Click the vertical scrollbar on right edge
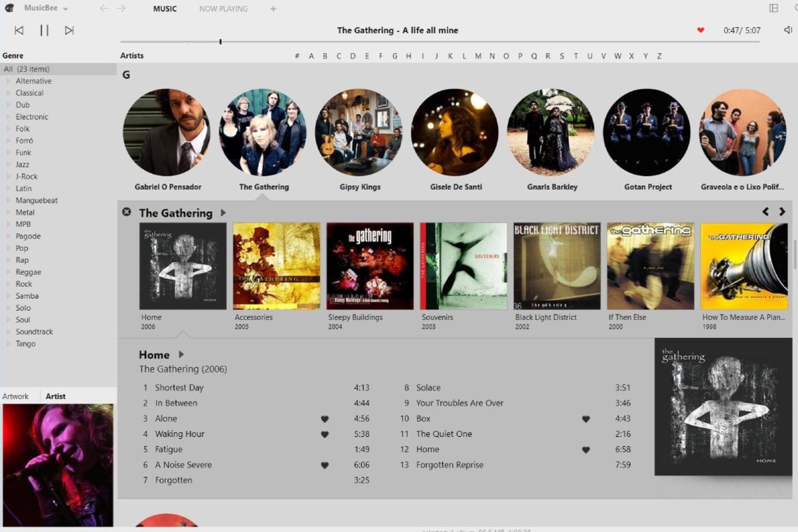798x532 pixels. pyautogui.click(x=795, y=254)
